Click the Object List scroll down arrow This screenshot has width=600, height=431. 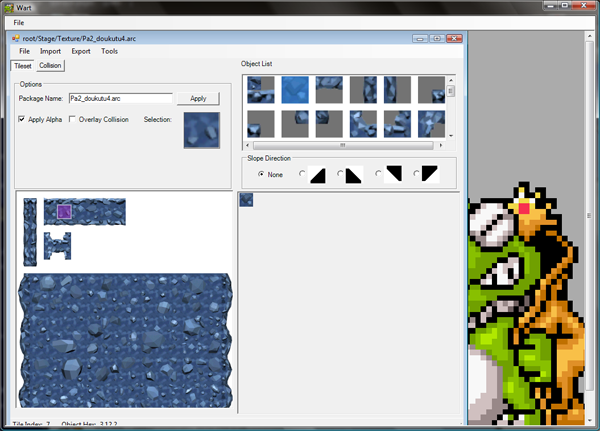[x=451, y=136]
